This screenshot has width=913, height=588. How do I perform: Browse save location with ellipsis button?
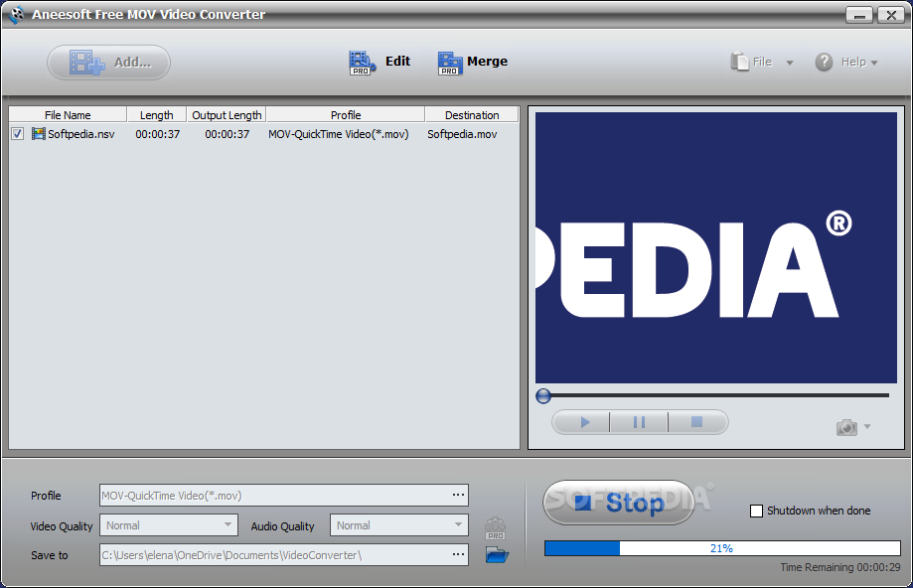click(x=458, y=555)
